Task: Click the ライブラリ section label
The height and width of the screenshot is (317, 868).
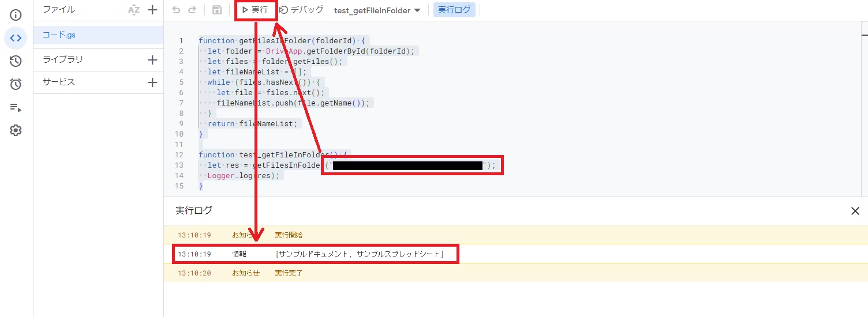Action: pos(63,59)
